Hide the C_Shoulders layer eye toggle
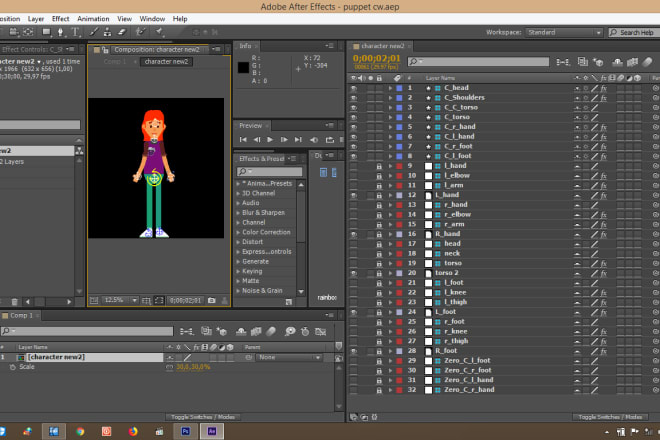This screenshot has width=660, height=440. coord(354,98)
